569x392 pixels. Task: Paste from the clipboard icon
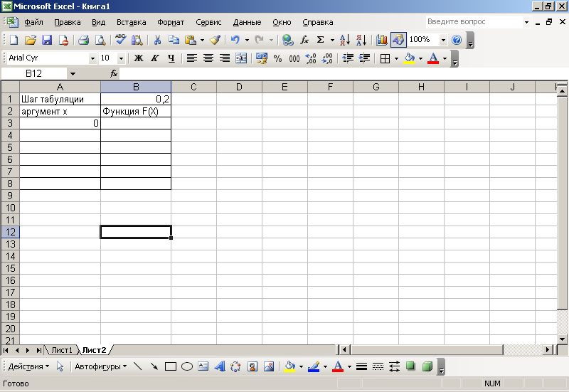pyautogui.click(x=190, y=40)
